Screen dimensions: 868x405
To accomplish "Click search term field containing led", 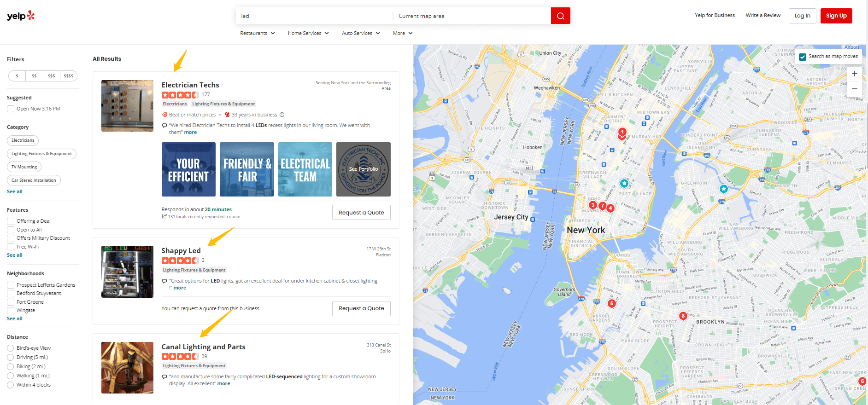I will click(x=314, y=16).
